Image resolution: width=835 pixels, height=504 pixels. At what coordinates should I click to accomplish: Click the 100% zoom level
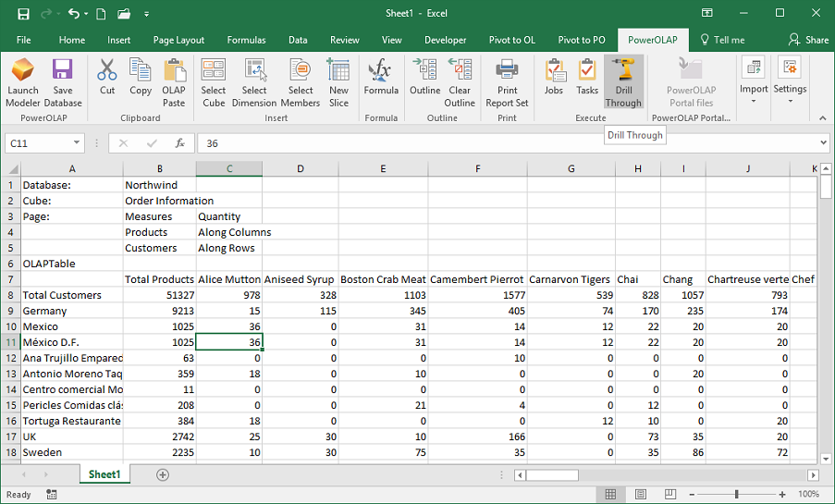tap(808, 495)
